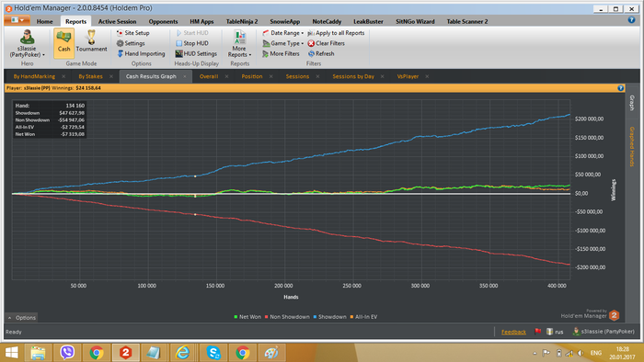644x362 pixels.
Task: Open the Game Type filter dropdown
Action: coord(283,43)
